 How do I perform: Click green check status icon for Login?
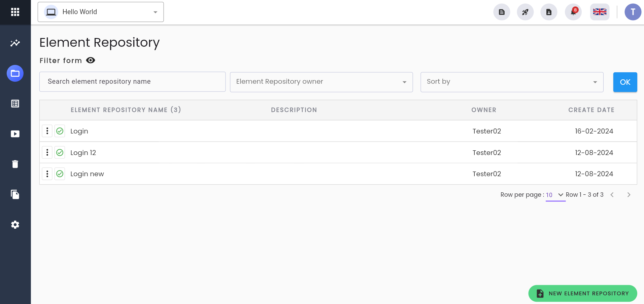pos(60,131)
